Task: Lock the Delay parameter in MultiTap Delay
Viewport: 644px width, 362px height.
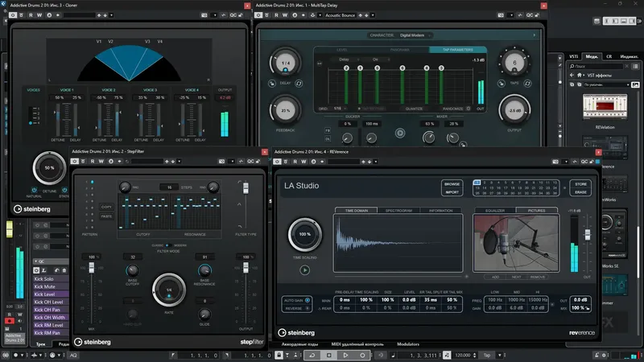Action: click(x=272, y=84)
